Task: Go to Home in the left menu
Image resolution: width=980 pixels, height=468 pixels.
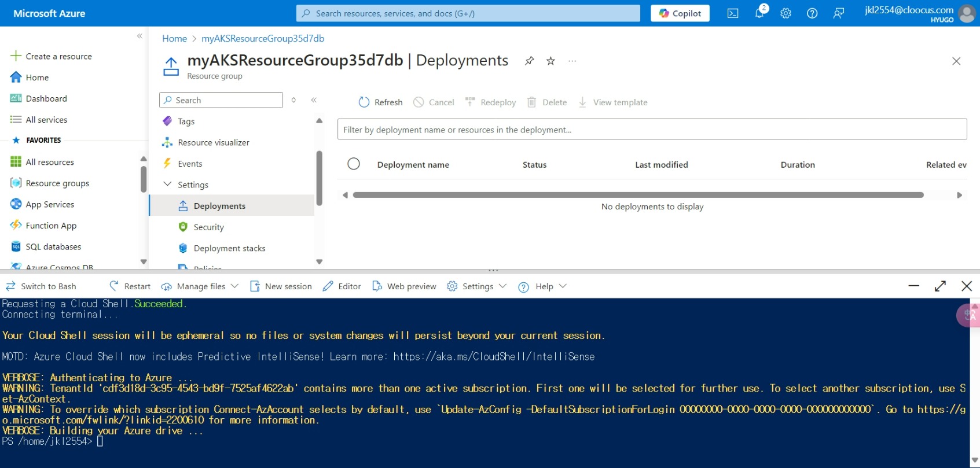Action: 30,78
